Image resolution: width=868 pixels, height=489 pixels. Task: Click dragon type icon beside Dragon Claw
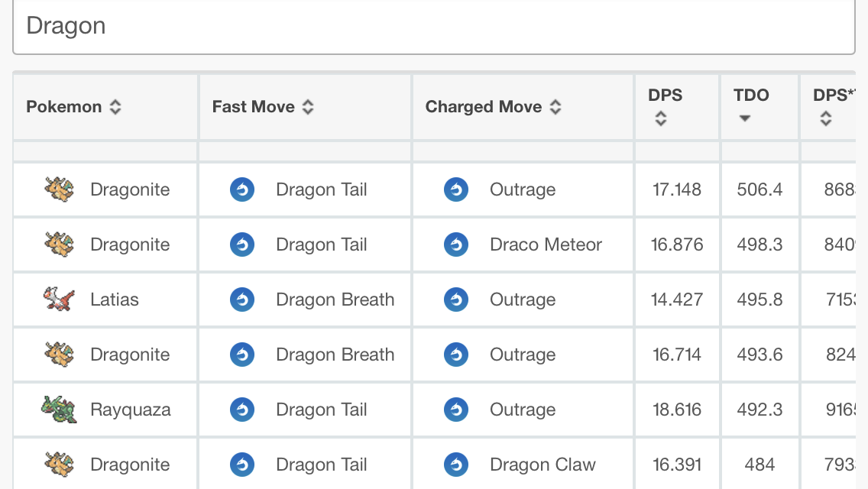point(456,465)
